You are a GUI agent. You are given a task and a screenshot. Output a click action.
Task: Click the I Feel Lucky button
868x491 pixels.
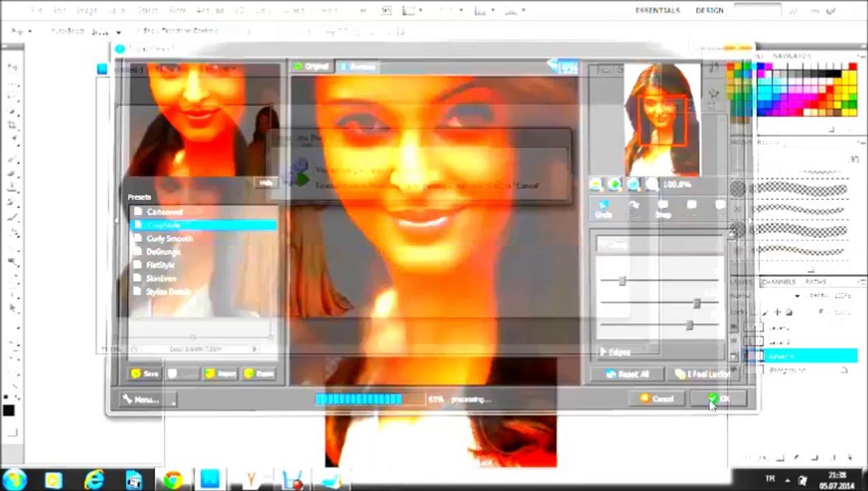[x=701, y=374]
